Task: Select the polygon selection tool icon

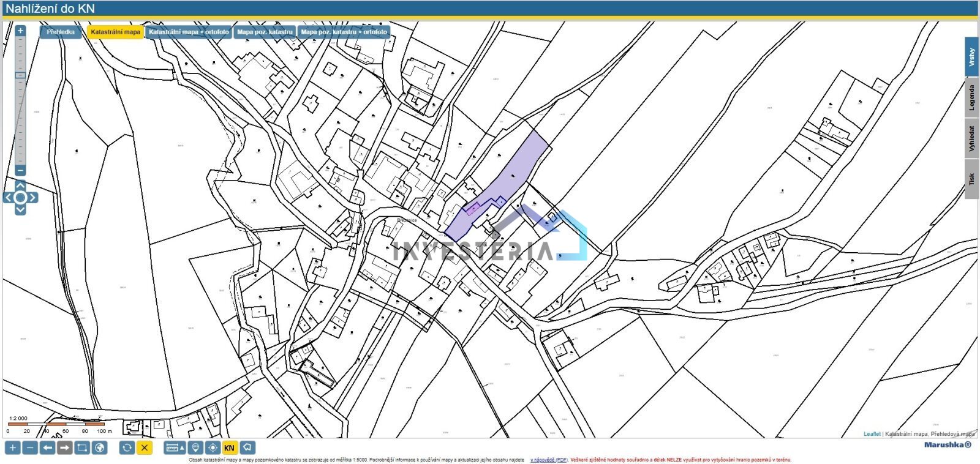Action: tap(247, 447)
